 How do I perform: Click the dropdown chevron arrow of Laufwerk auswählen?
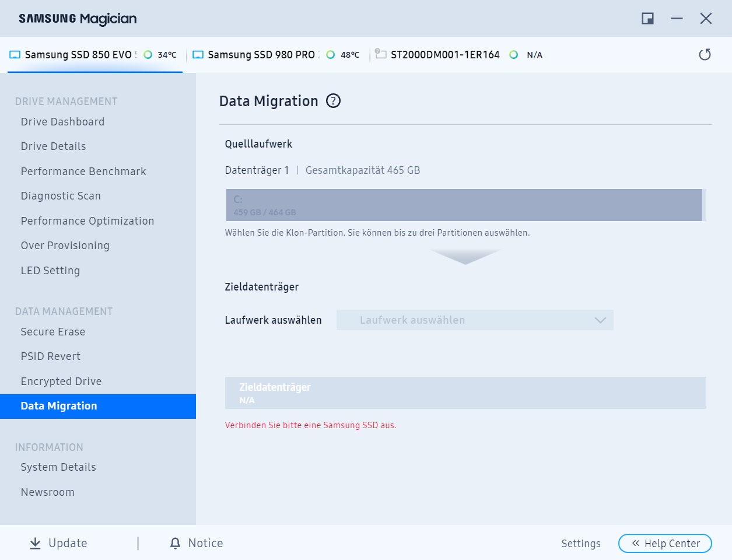(600, 320)
